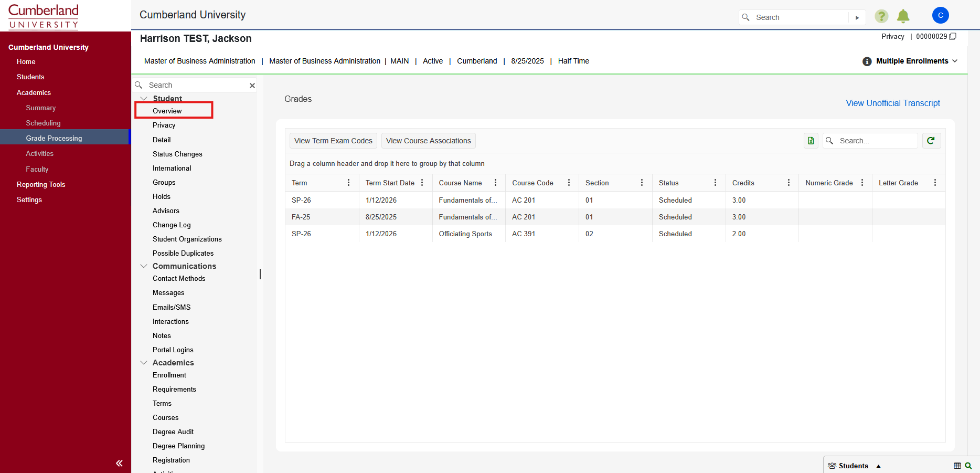This screenshot has height=473, width=980.
Task: Refresh the grades grid
Action: pyautogui.click(x=931, y=141)
